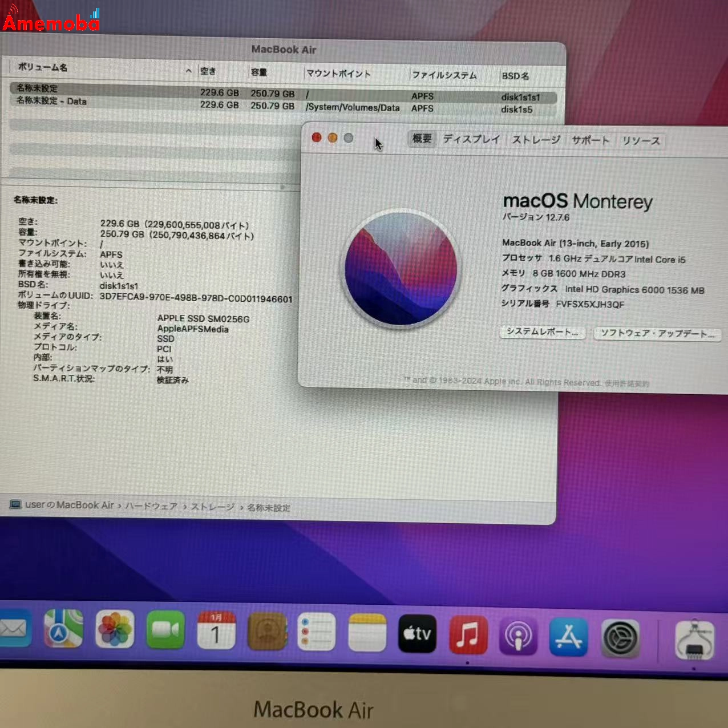Click the システムレポート button

pos(543,331)
